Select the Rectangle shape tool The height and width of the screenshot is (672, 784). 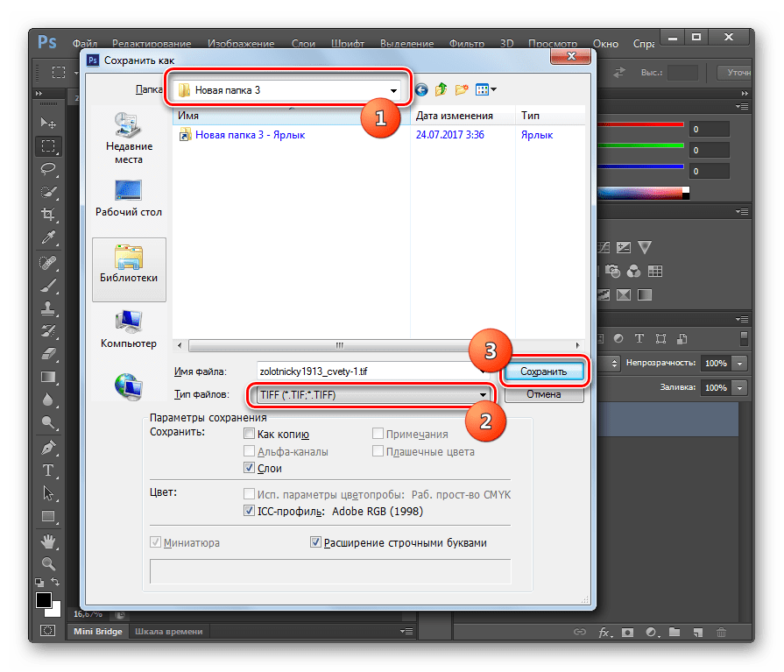point(48,517)
